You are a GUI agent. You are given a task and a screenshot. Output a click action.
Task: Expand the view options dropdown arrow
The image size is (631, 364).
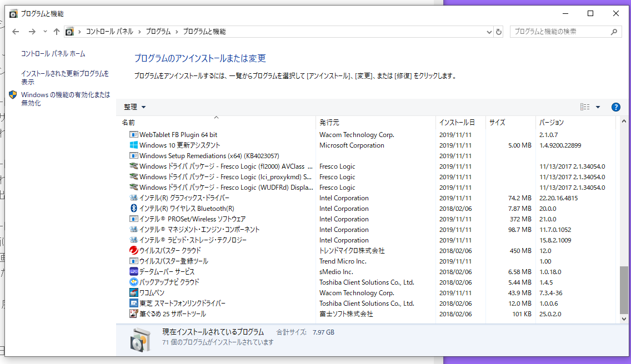pyautogui.click(x=598, y=107)
